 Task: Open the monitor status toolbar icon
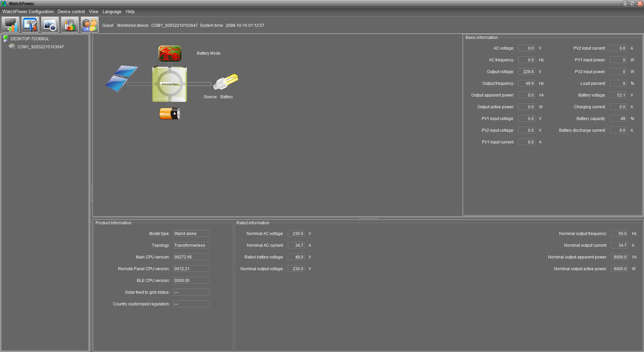[x=10, y=25]
